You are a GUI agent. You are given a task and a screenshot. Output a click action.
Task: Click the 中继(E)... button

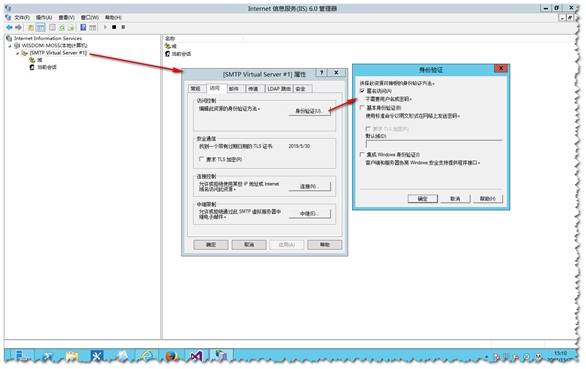click(x=309, y=214)
